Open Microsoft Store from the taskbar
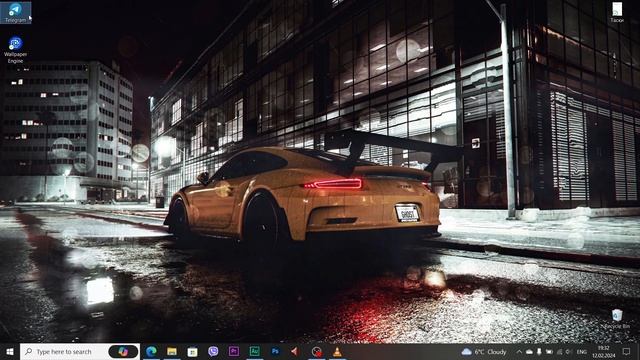This screenshot has width=640, height=360. point(192,351)
